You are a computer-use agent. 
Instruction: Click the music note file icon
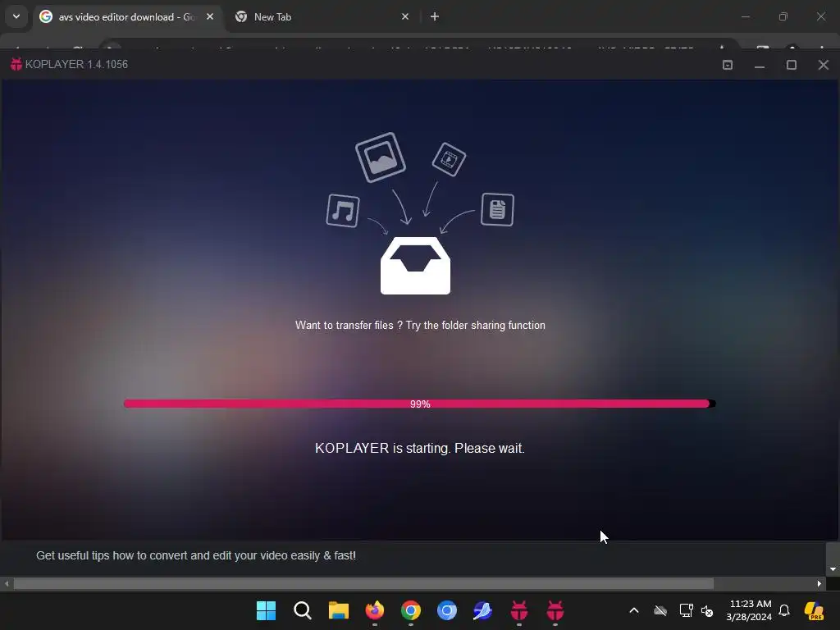point(343,211)
